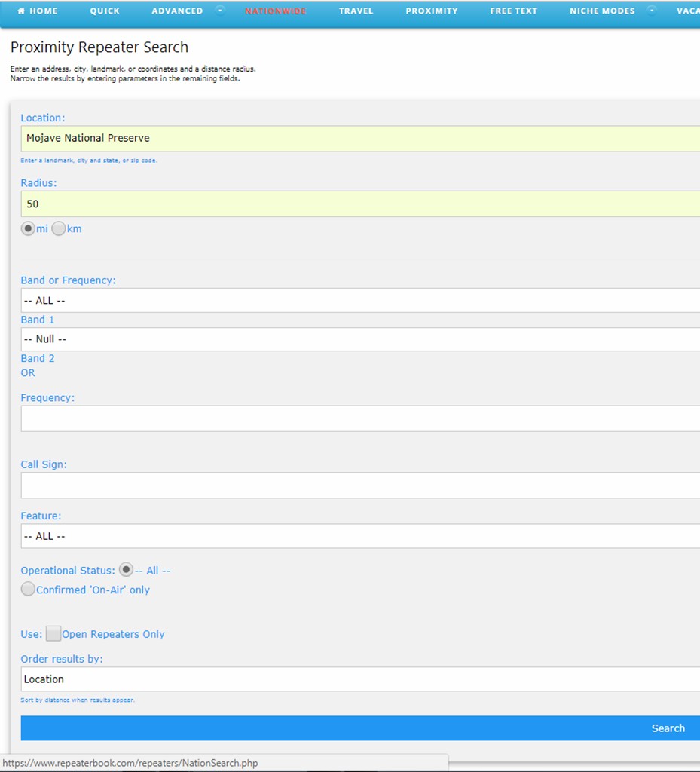The image size is (700, 772).
Task: Switch to the Proximity search tab
Action: point(431,11)
